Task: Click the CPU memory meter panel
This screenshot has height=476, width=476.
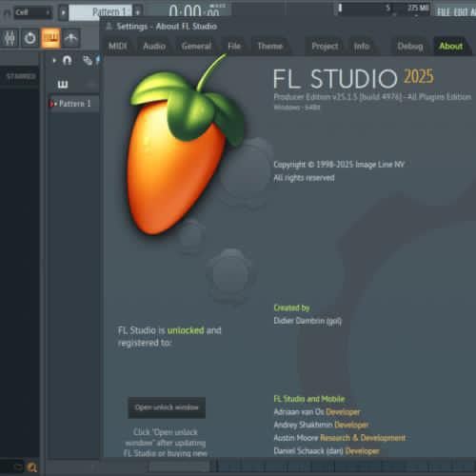Action: click(383, 9)
